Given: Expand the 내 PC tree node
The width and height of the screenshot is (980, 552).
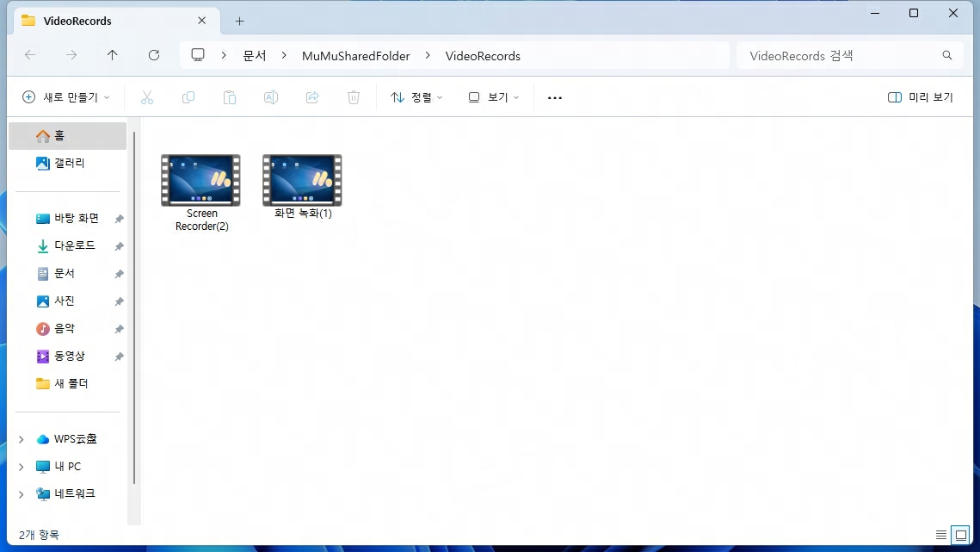Looking at the screenshot, I should [22, 467].
